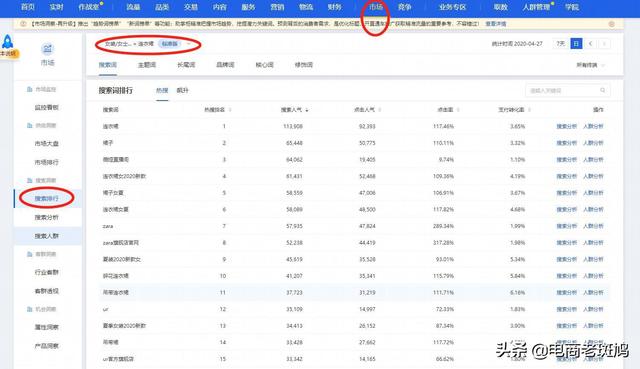Viewport: 640px width, 369px height.
Task: Click 查看详情 link in the announcement banner
Action: [x=496, y=24]
